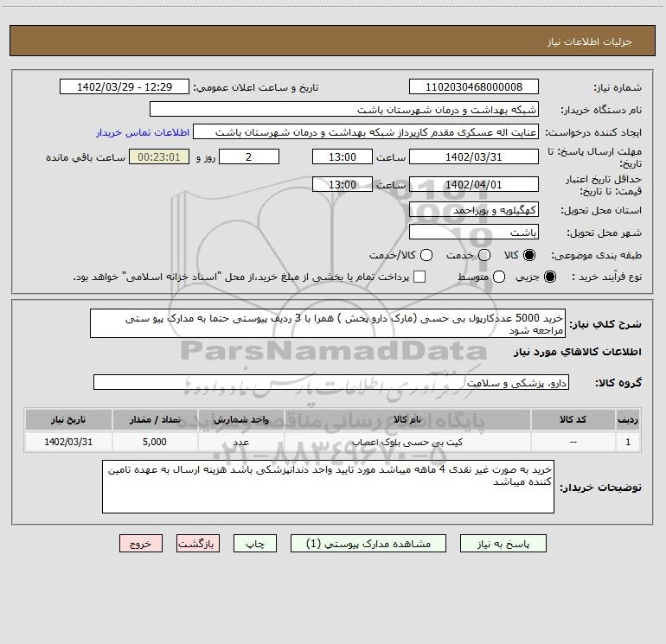Toggle the اسناد خزانه اسلامی payment checkbox

[x=420, y=277]
